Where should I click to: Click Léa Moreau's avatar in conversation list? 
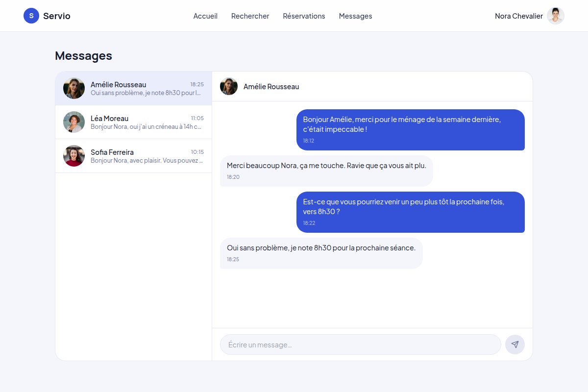click(74, 122)
